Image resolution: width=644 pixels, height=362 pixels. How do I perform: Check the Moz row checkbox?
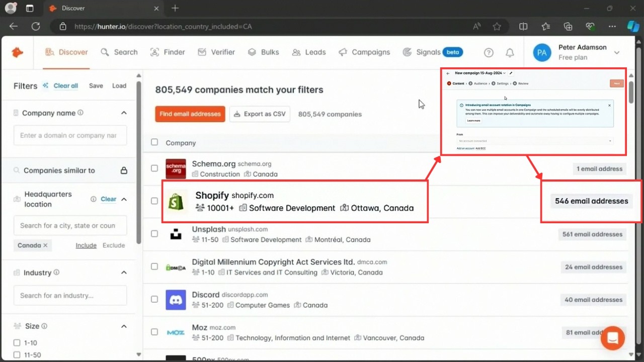[x=154, y=332]
